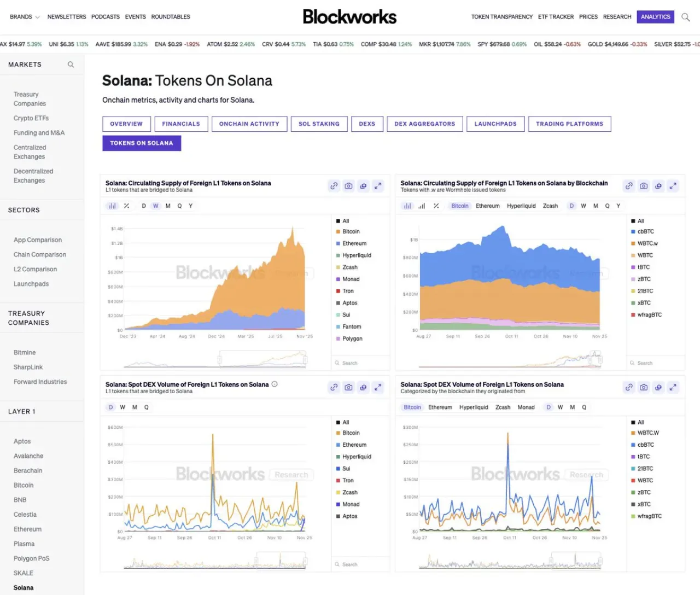
Task: Toggle wfragBTC in Spot DEX by blockchain legend
Action: pos(646,516)
